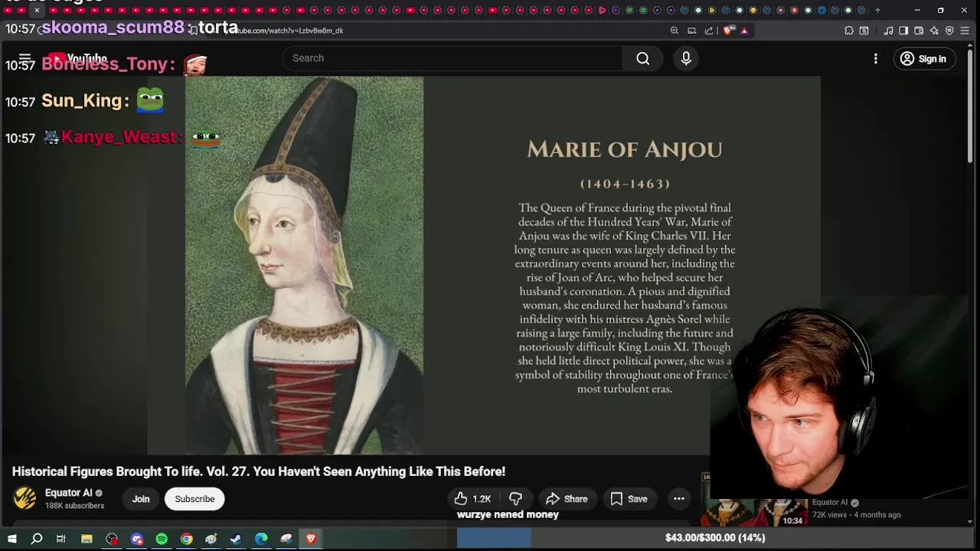Open File Explorer from taskbar
Image resolution: width=980 pixels, height=551 pixels.
tap(87, 539)
